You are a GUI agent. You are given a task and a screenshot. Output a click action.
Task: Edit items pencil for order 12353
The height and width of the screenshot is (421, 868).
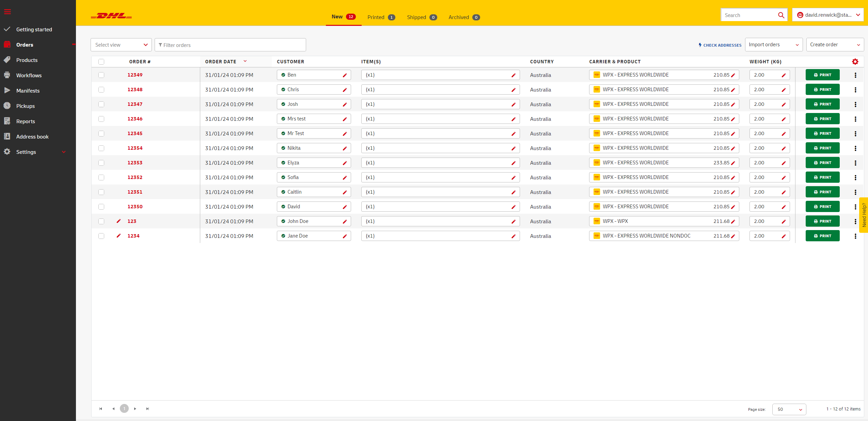coord(513,163)
